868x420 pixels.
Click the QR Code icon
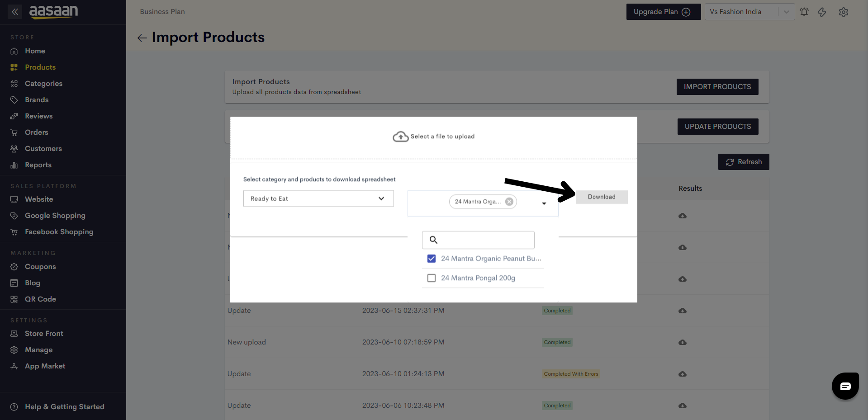[14, 299]
